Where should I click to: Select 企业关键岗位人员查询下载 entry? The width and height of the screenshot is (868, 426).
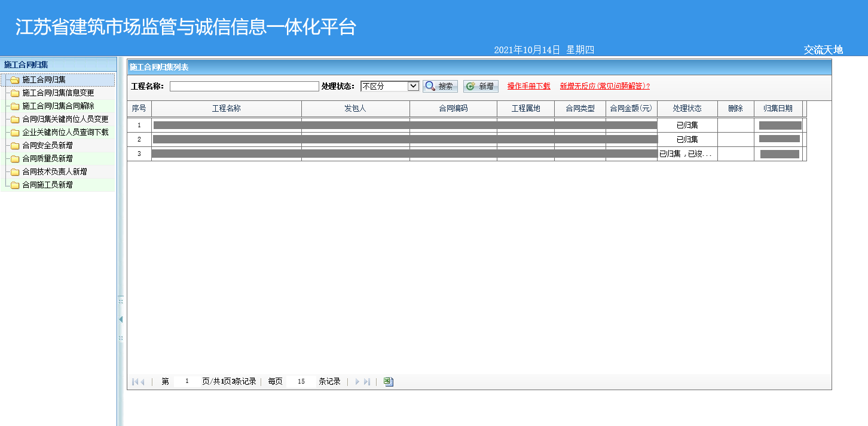pyautogui.click(x=65, y=132)
